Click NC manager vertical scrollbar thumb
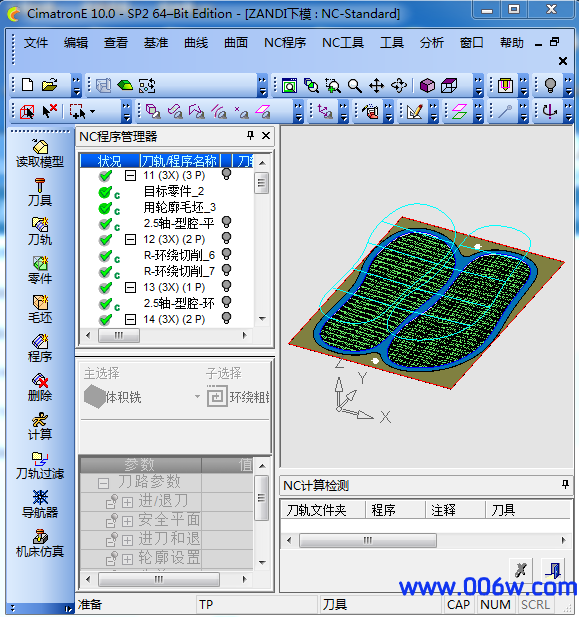This screenshot has height=617, width=579. (261, 183)
